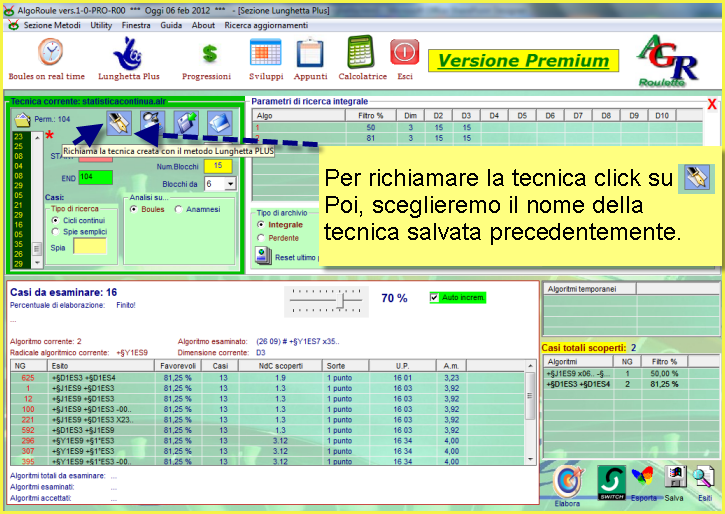This screenshot has height=514, width=725.
Task: Click the results table scroll down arrow
Action: click(x=530, y=459)
